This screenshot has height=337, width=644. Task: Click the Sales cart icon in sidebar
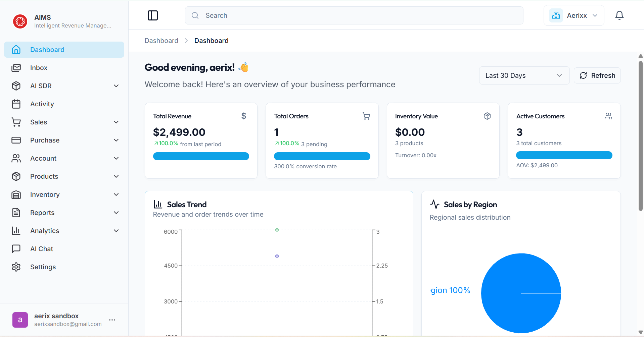pyautogui.click(x=16, y=122)
